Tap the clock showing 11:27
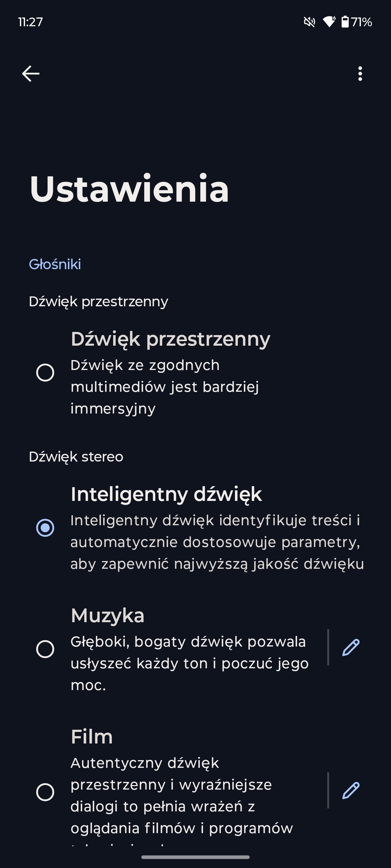This screenshot has width=391, height=868. pos(30,22)
